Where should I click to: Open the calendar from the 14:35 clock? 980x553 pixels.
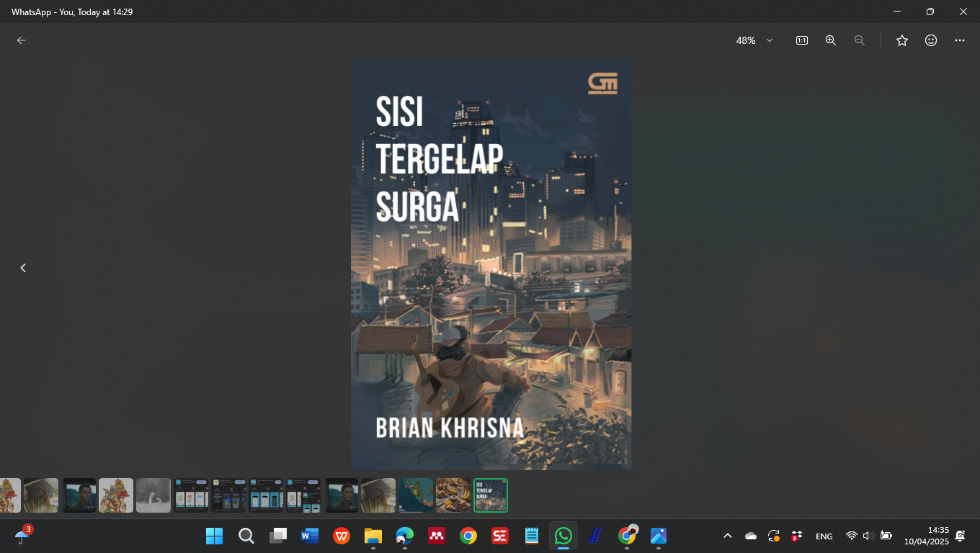click(x=927, y=536)
